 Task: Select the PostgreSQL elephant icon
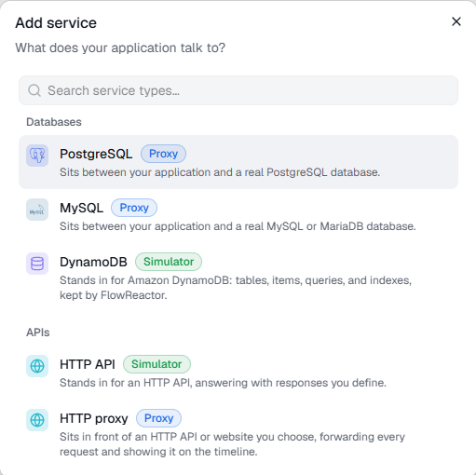pos(37,156)
